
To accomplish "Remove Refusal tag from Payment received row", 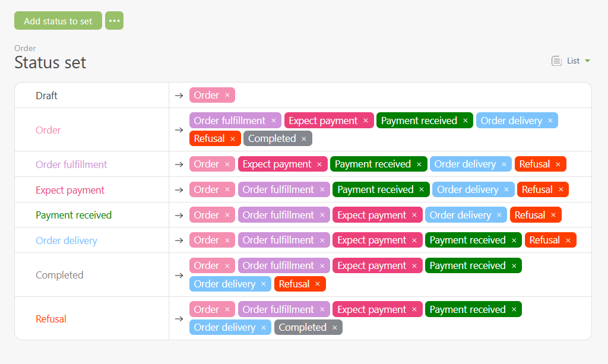I will [x=553, y=215].
